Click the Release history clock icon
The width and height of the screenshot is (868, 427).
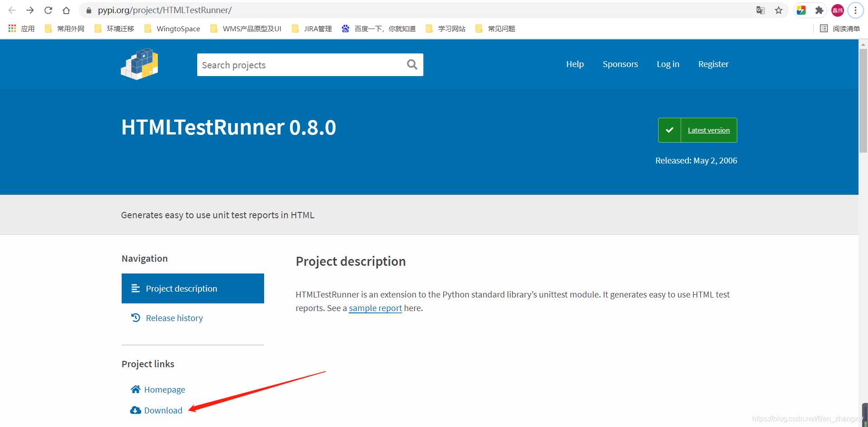pos(136,317)
